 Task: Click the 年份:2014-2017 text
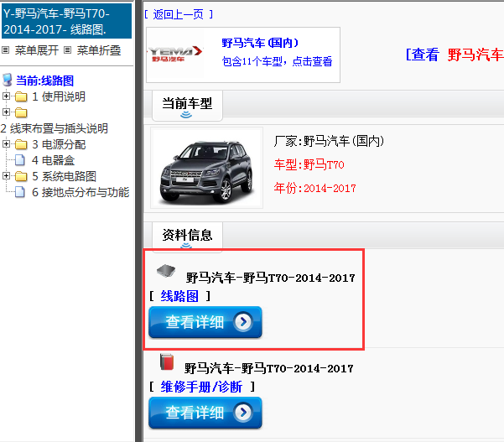click(314, 188)
